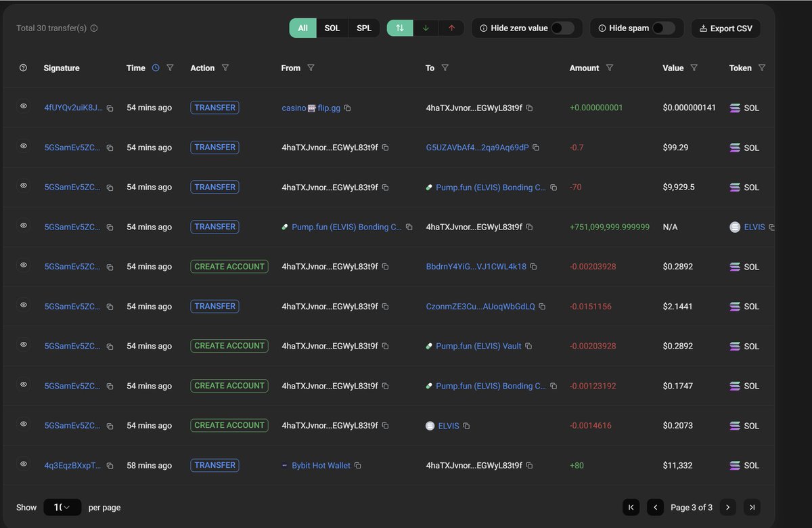Select both directions flow filter
The image size is (812, 528).
point(400,28)
